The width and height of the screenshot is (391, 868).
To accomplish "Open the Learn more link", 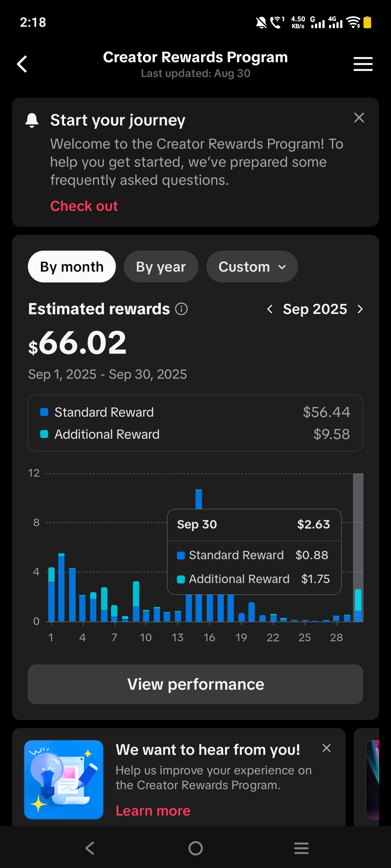I will [153, 810].
